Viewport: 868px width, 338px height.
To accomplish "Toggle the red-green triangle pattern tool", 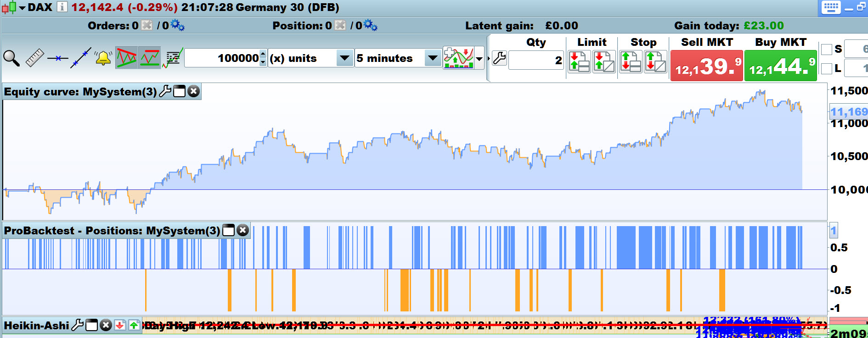I will [x=126, y=58].
